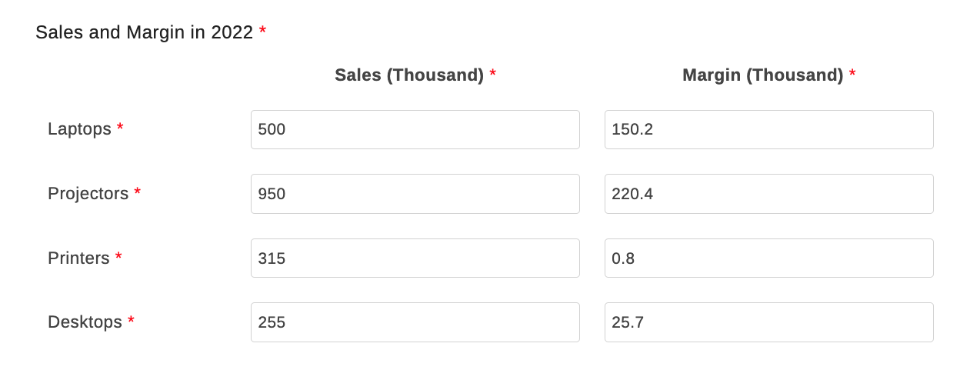
Task: Click the required asterisk next to Desktops
Action: (x=131, y=321)
